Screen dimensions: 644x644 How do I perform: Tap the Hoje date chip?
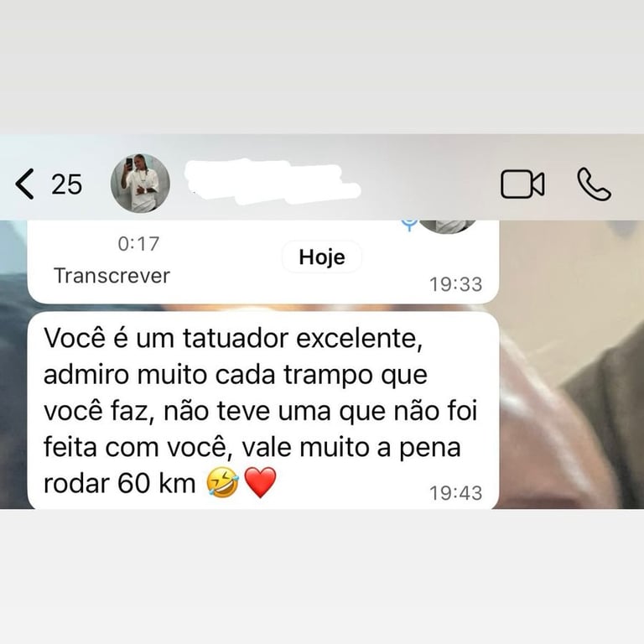pos(322,257)
